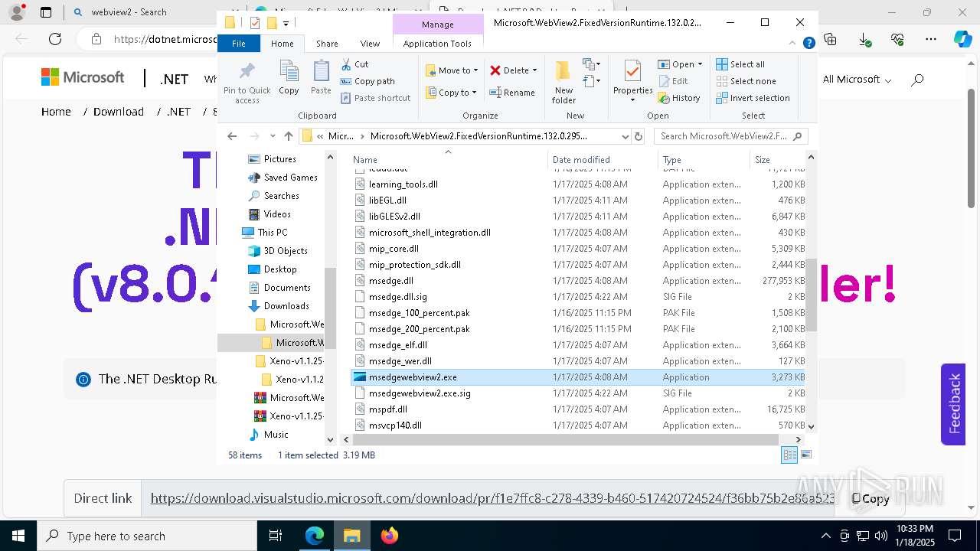The height and width of the screenshot is (551, 980).
Task: Open the File menu tab
Action: pyautogui.click(x=239, y=44)
